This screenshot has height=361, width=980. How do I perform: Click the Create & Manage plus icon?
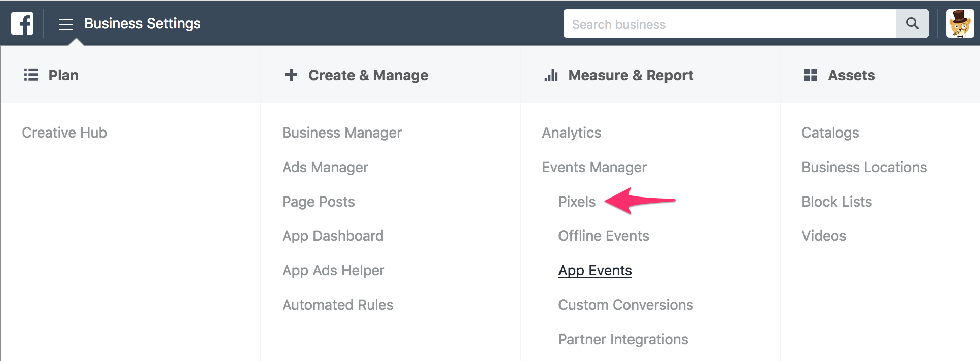(x=291, y=75)
